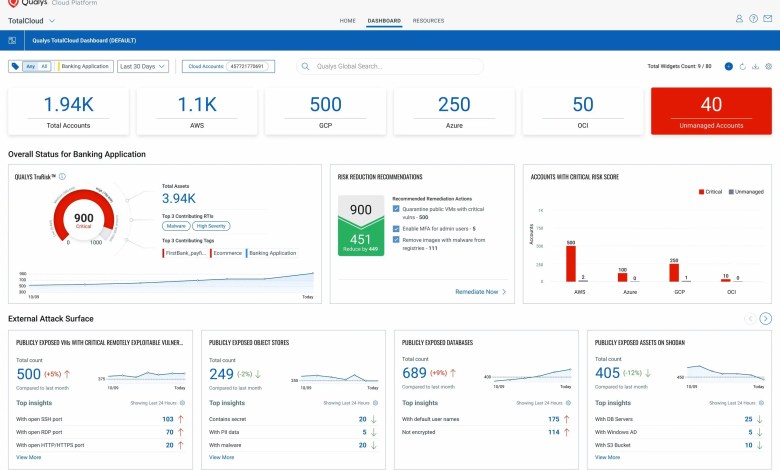Open the TotalCloud module dropdown
The height and width of the screenshot is (470, 780).
31,21
